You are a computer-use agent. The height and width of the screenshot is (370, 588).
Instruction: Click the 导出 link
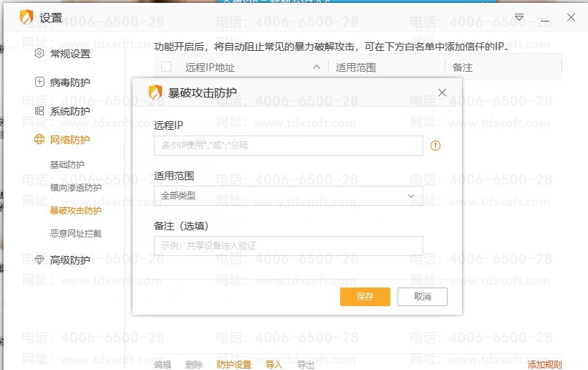click(x=305, y=364)
